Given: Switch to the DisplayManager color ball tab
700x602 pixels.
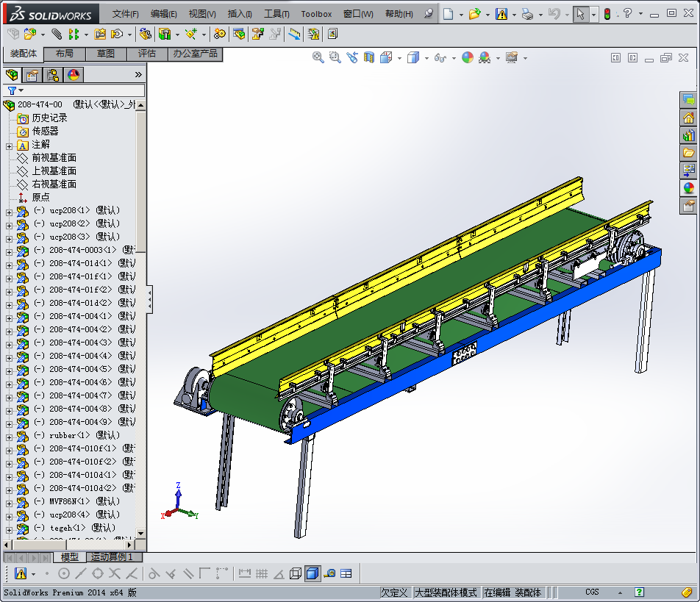Looking at the screenshot, I should tap(74, 74).
